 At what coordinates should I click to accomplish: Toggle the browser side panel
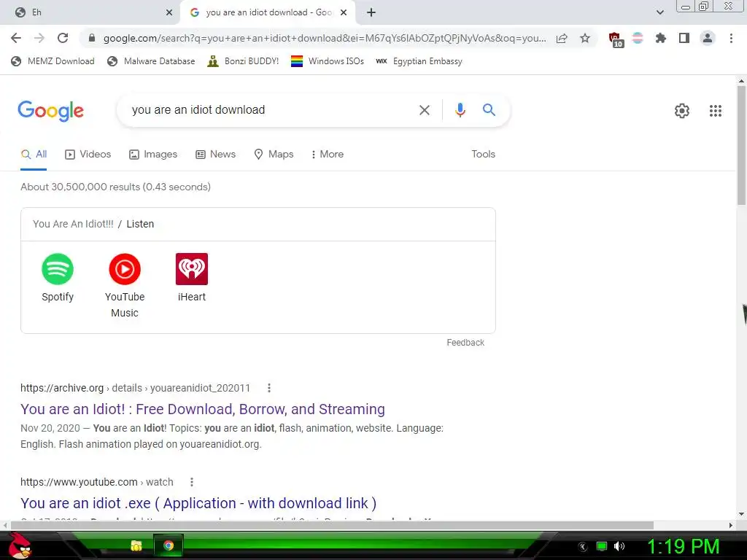[684, 38]
